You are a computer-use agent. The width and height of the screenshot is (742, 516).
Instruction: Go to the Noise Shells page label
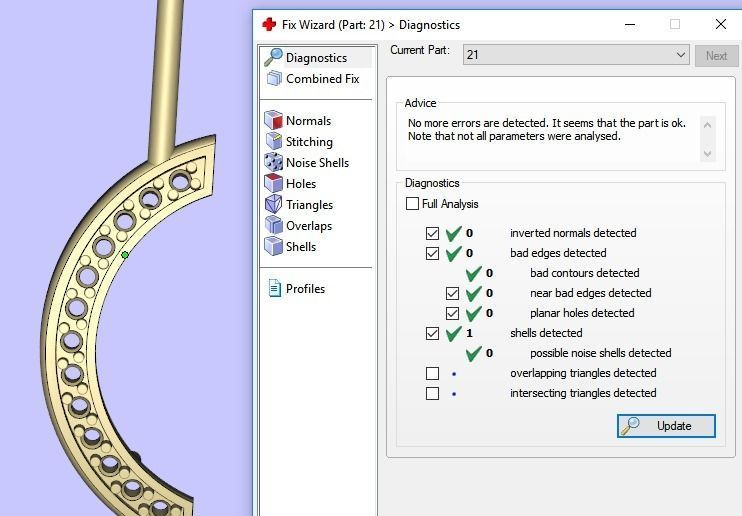point(318,162)
